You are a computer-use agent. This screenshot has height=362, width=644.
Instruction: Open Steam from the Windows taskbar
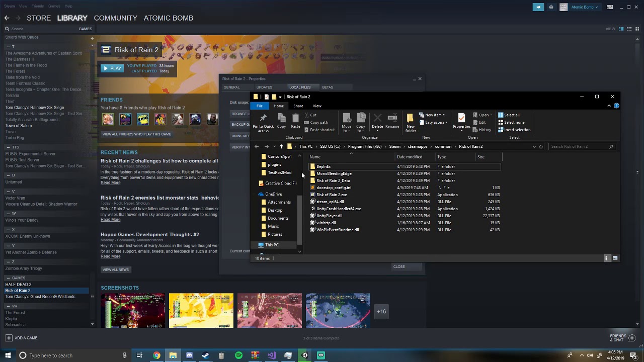pos(205,355)
